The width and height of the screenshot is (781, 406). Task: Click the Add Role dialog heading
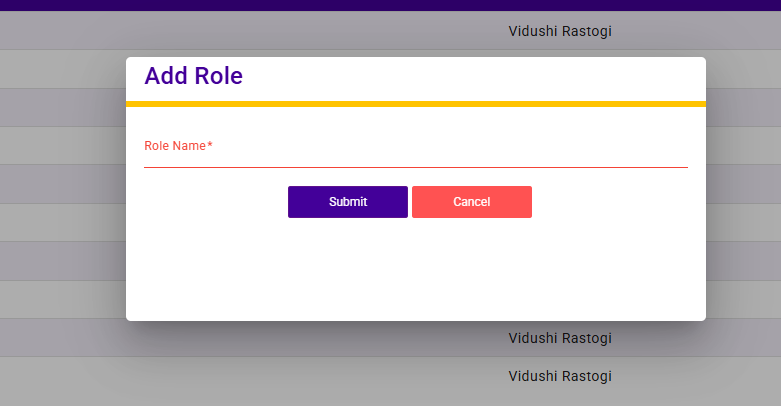click(x=194, y=76)
